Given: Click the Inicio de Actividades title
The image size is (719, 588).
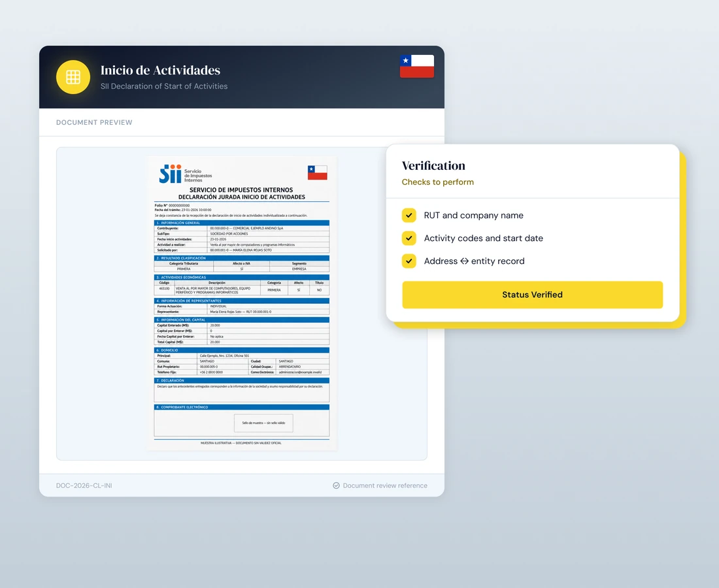Looking at the screenshot, I should (161, 70).
